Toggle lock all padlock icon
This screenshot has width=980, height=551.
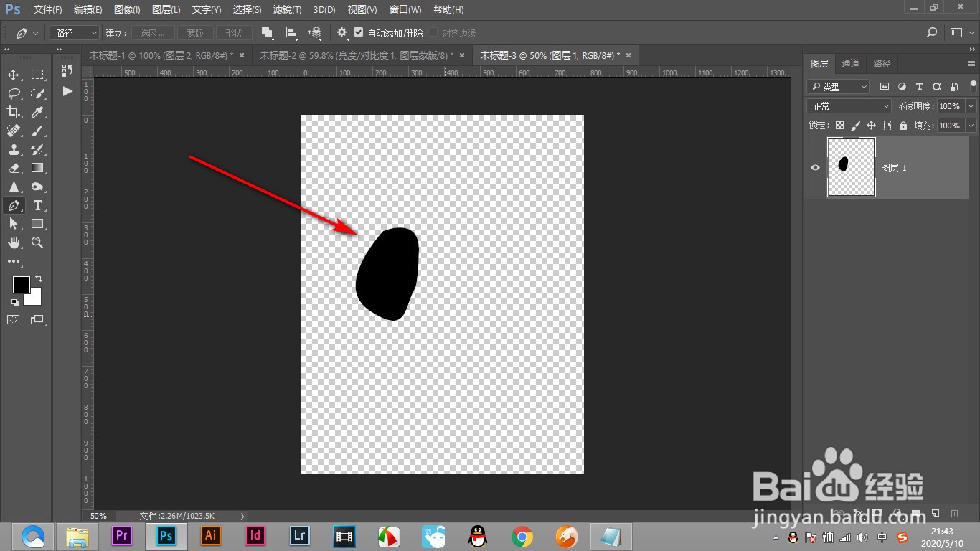point(903,126)
